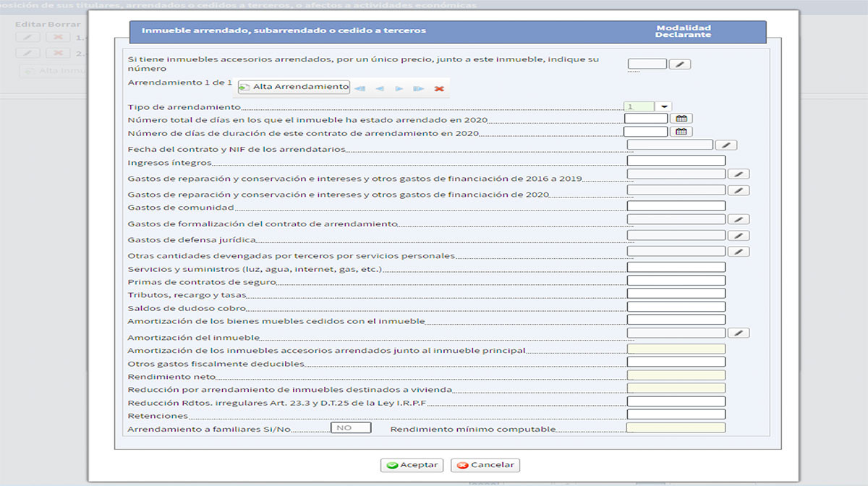Edit accessory properties number pencil icon
868x486 pixels.
click(679, 64)
